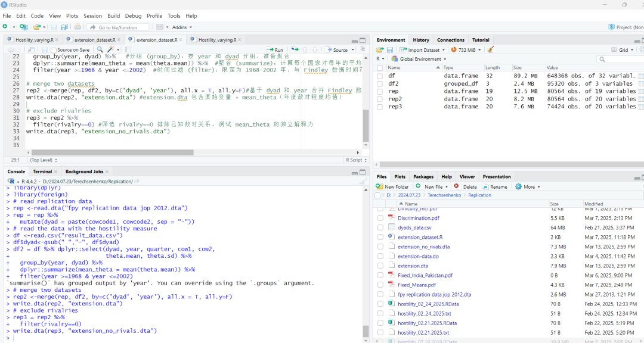The image size is (644, 343).
Task: Click the show document outline icon
Action: (x=363, y=49)
